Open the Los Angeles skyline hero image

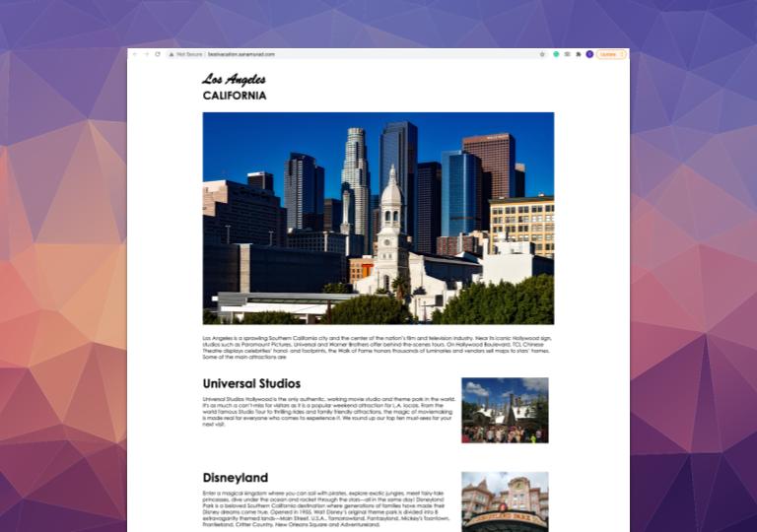pyautogui.click(x=378, y=218)
